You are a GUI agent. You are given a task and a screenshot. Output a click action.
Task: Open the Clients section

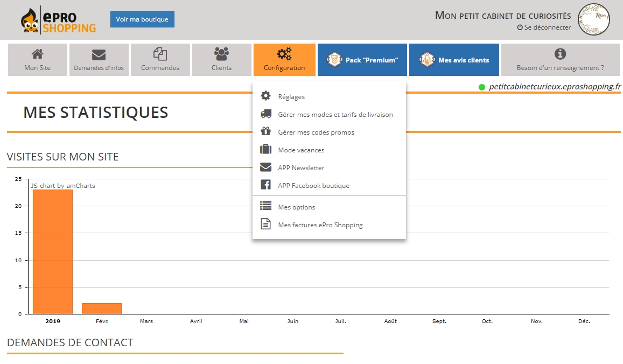221,60
